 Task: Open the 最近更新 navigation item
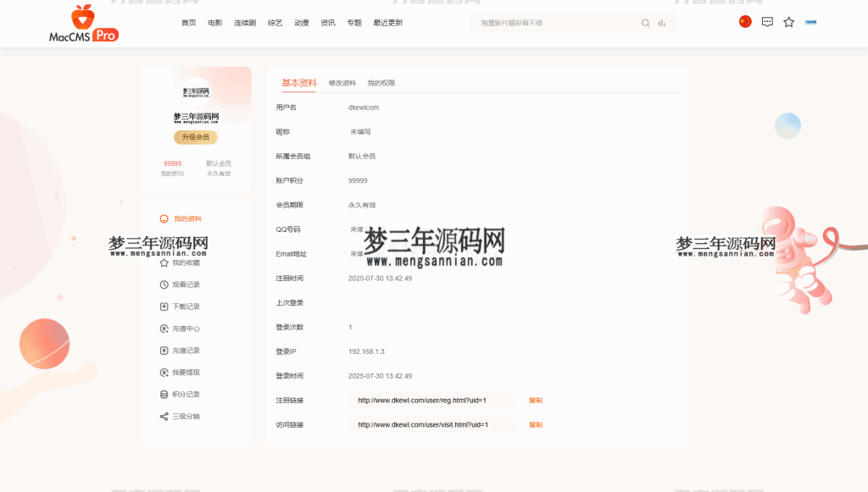tap(387, 23)
